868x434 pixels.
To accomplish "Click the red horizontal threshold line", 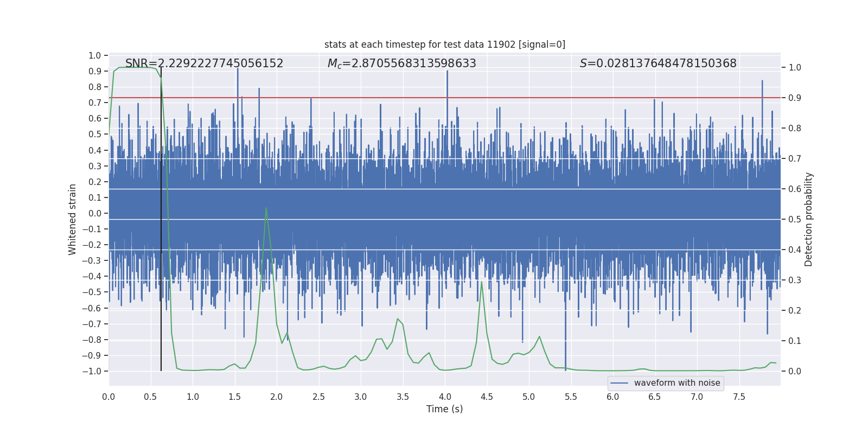I will tap(445, 98).
